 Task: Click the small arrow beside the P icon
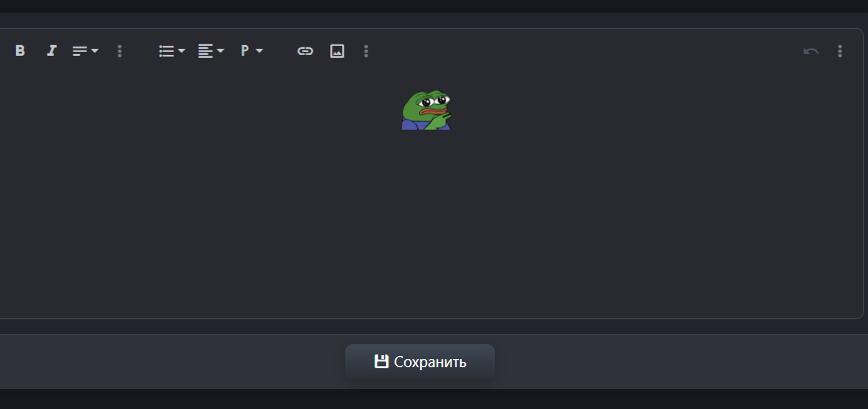click(x=259, y=51)
